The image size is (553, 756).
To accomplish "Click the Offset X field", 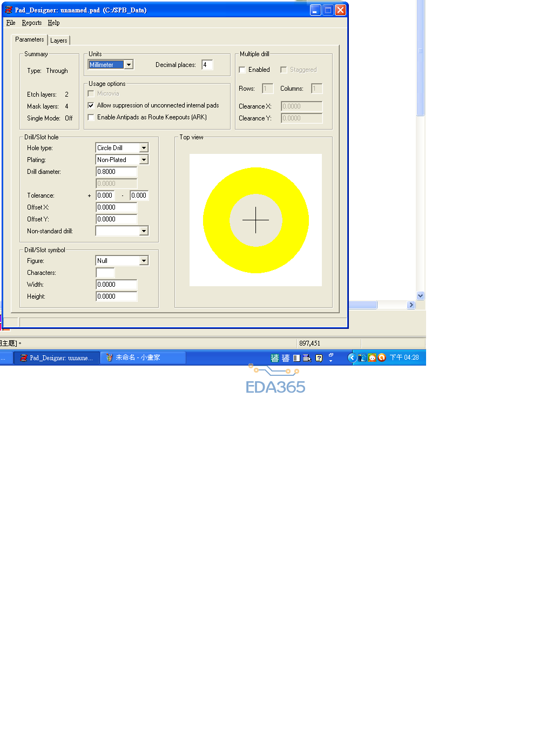I will (x=117, y=207).
